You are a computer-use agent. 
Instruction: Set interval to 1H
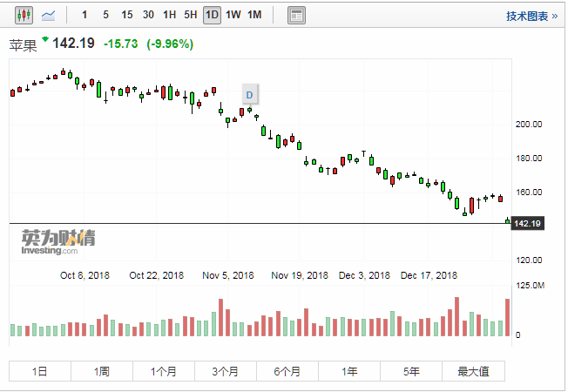(x=170, y=15)
